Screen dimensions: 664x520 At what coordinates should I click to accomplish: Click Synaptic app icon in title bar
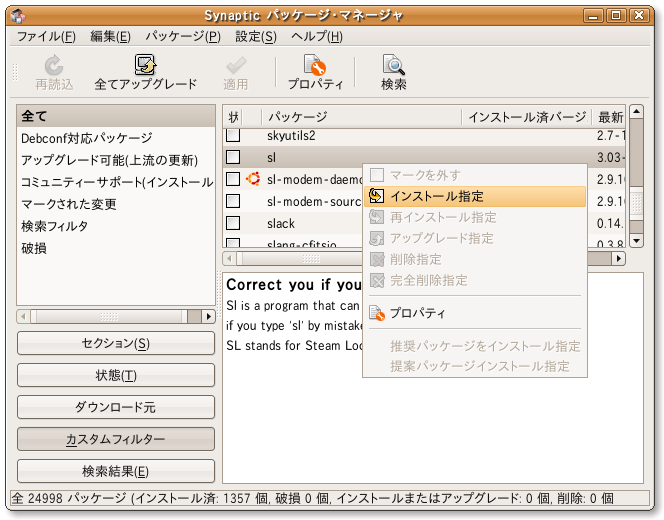pyautogui.click(x=18, y=16)
